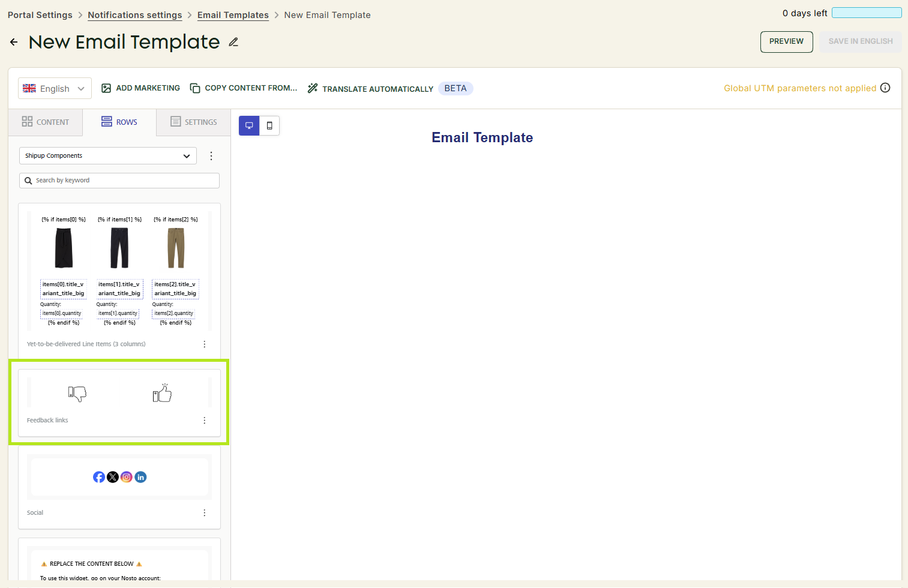The height and width of the screenshot is (588, 908).
Task: Switch to desktop preview mode
Action: tap(249, 125)
